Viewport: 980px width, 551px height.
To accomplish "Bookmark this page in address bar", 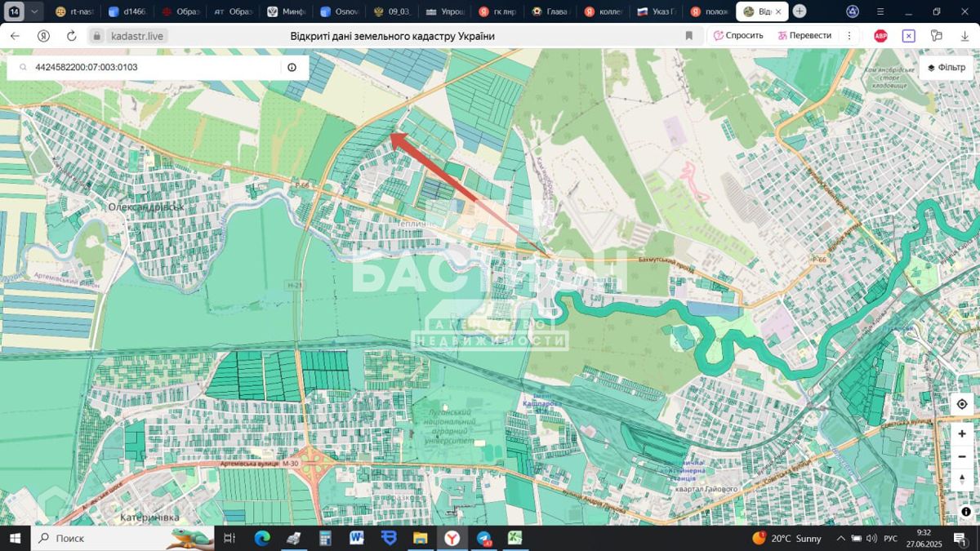I will [x=688, y=36].
